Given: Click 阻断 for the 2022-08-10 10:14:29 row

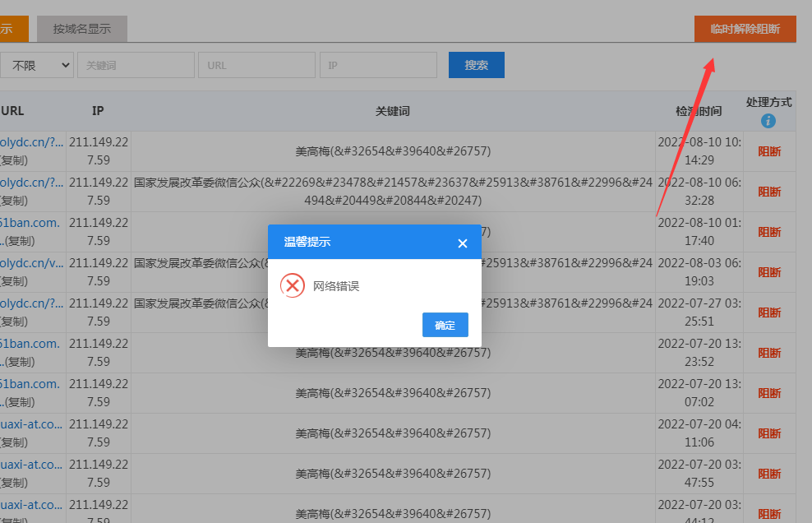Looking at the screenshot, I should [769, 151].
